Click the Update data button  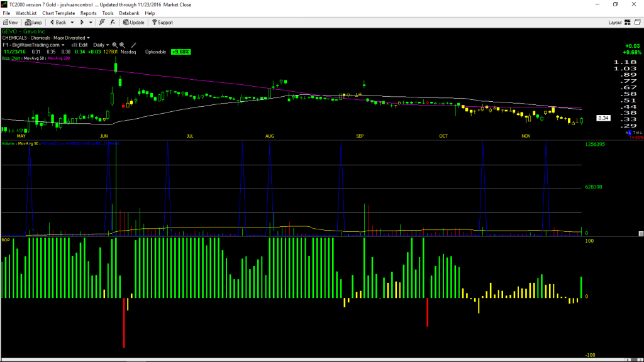pos(134,23)
